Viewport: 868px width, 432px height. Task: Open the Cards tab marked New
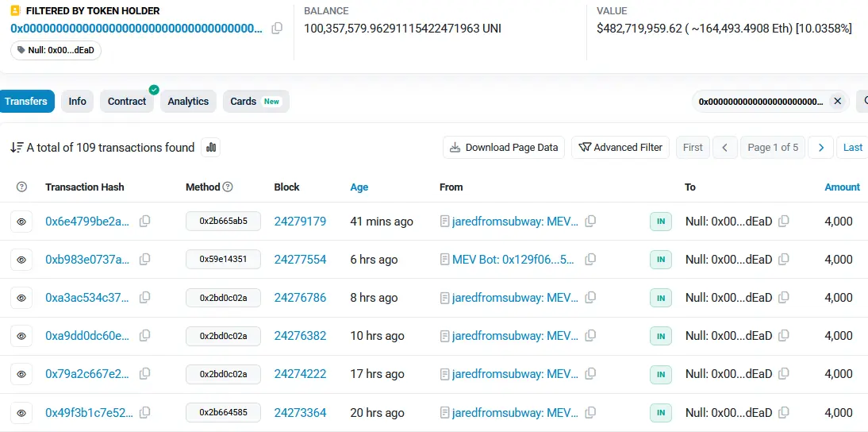pos(255,102)
